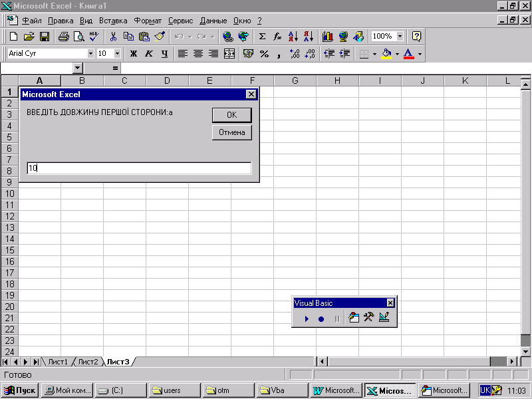Image resolution: width=532 pixels, height=399 pixels.
Task: Open the fill color dropdown arrow
Action: point(397,54)
